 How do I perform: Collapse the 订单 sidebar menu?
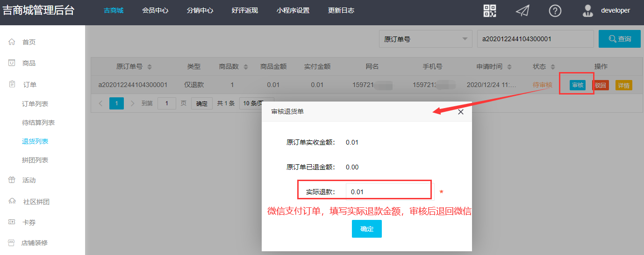30,85
